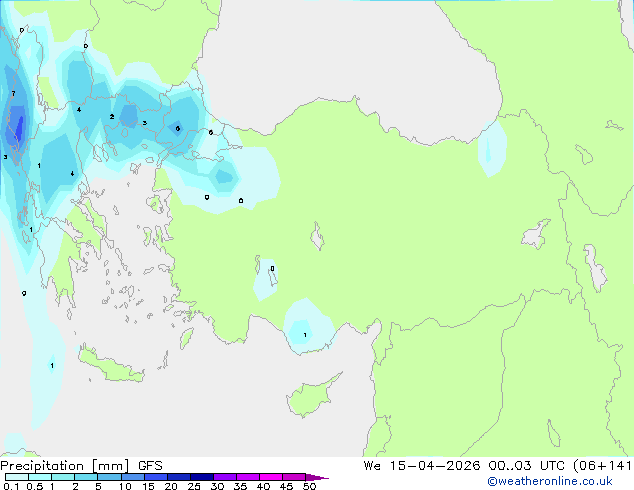Click the time '00..03' text
Image resolution: width=634 pixels, height=490 pixels.
(510, 466)
